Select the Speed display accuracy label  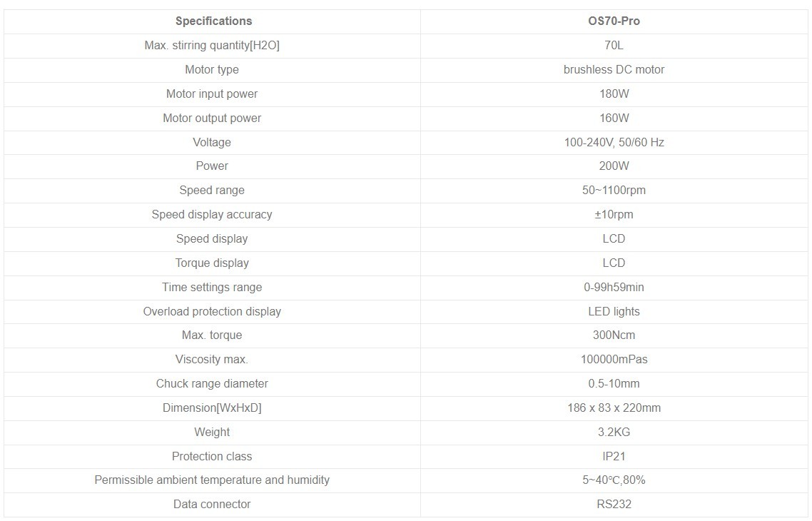coord(212,214)
